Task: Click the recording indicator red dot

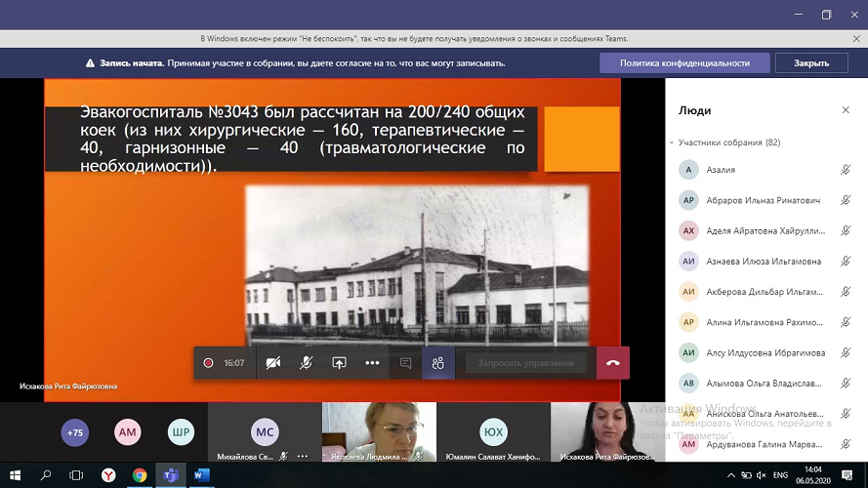Action: [x=208, y=363]
